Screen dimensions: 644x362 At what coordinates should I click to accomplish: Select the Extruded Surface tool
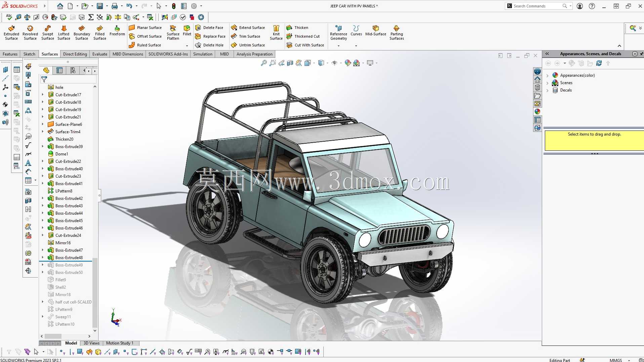pyautogui.click(x=11, y=33)
